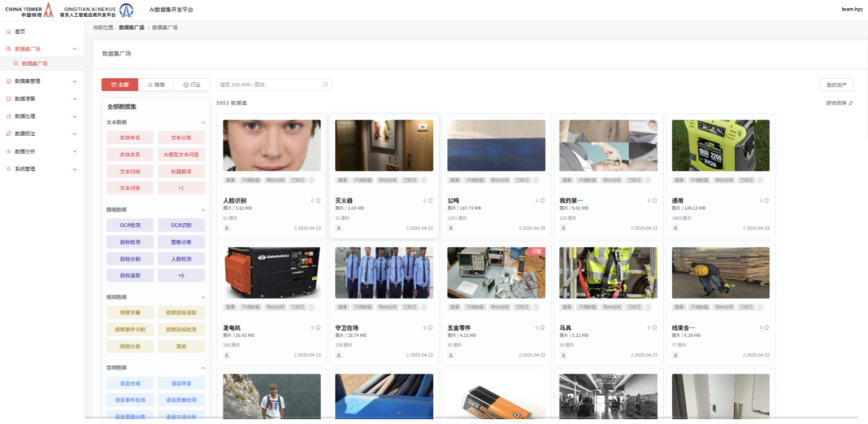Show more text tags with +1
Image resolution: width=868 pixels, height=424 pixels.
pos(181,188)
